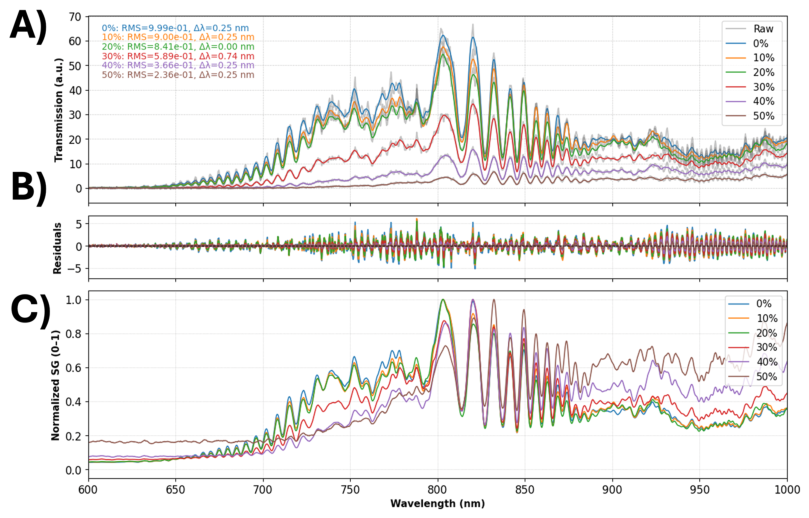Click the '0.4' tick on Normalized SG axis
Screen dimensions: 809x518
(75, 402)
